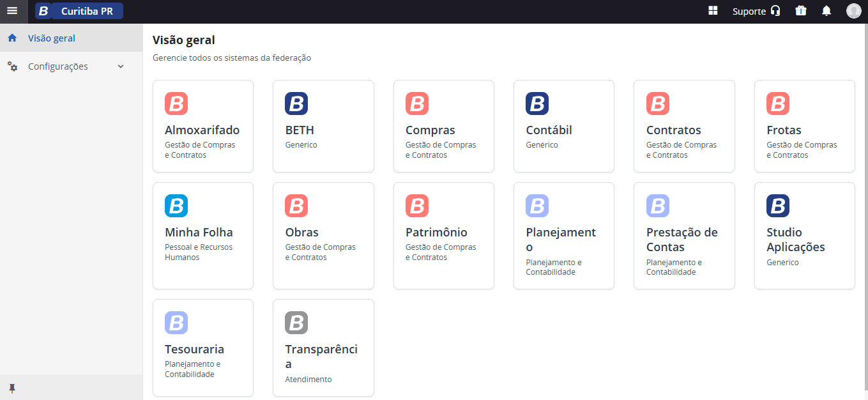Expand the Configurações chevron
The width and height of the screenshot is (868, 400).
[x=121, y=66]
